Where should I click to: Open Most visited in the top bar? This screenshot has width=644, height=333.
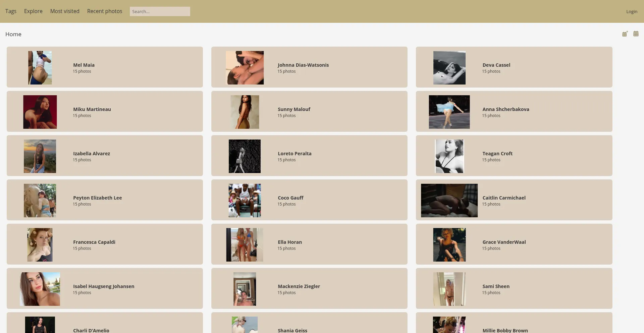click(65, 11)
